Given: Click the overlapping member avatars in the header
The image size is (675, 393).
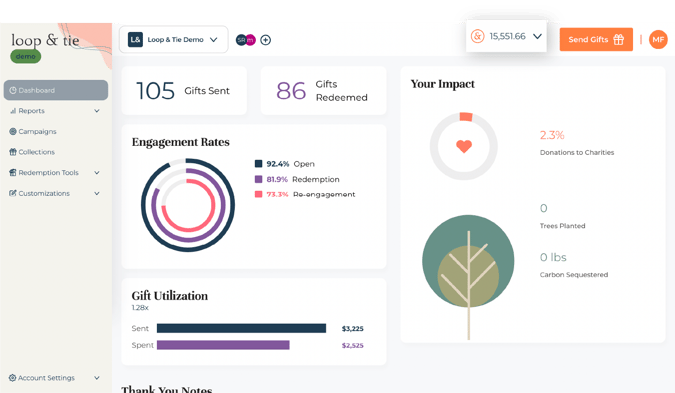Looking at the screenshot, I should (246, 40).
